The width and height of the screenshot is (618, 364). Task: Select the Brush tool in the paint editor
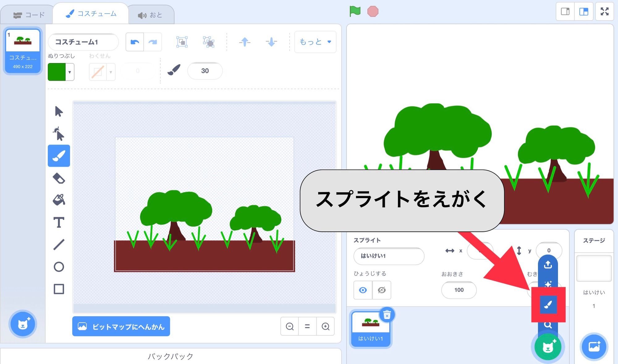click(x=59, y=156)
